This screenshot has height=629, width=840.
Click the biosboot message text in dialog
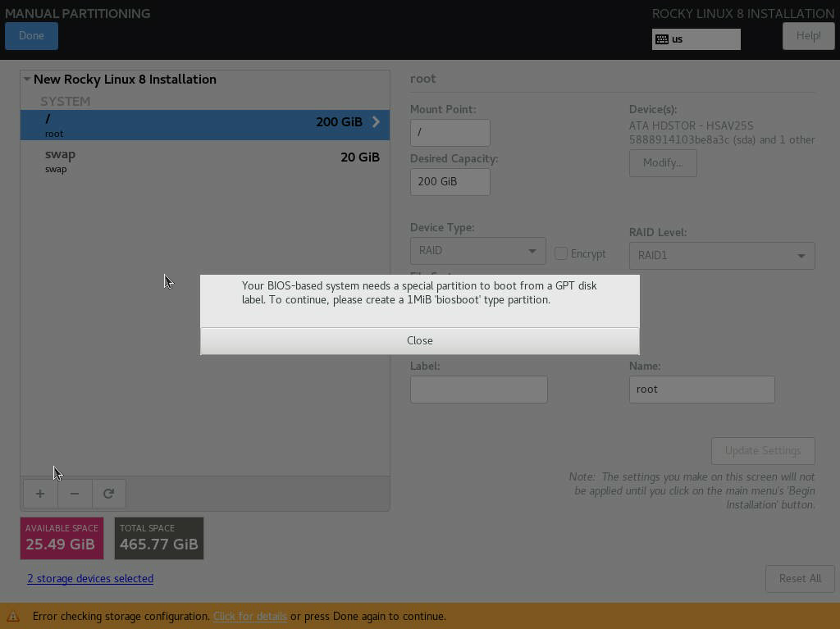click(x=419, y=293)
